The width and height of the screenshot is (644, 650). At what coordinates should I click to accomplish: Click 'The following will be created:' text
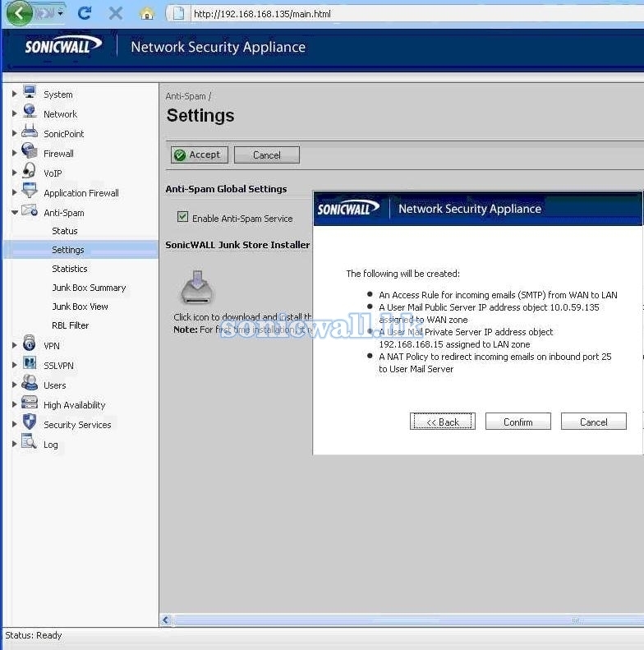pyautogui.click(x=402, y=274)
